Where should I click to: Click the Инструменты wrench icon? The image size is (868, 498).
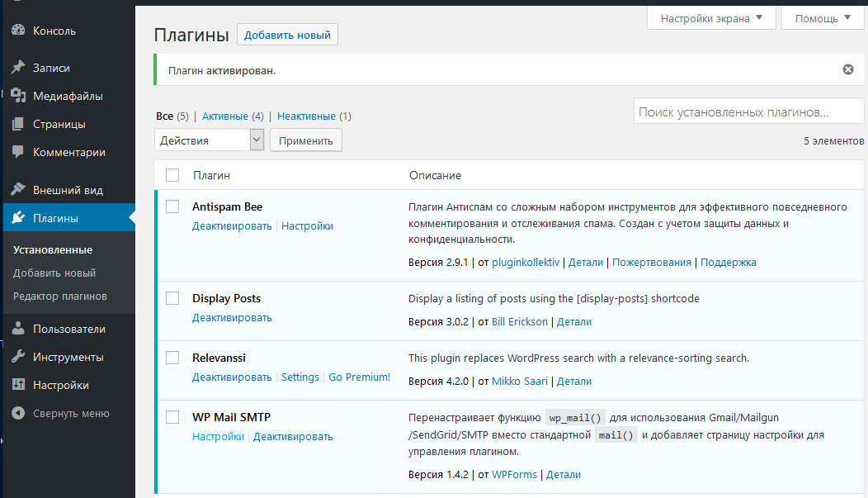18,357
